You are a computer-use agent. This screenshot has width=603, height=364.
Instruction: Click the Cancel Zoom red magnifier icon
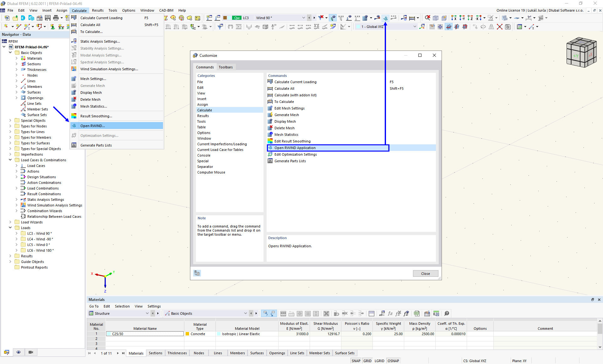pyautogui.click(x=427, y=18)
